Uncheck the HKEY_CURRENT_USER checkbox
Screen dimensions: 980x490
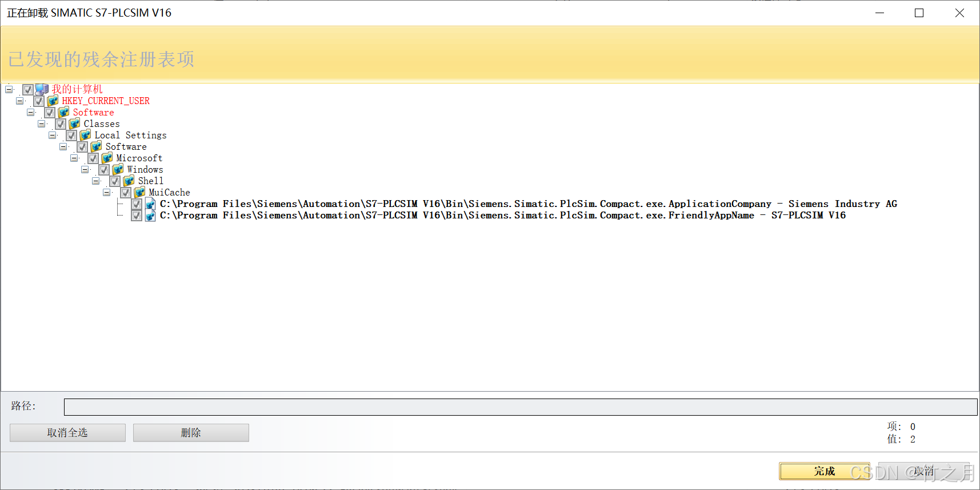point(39,101)
